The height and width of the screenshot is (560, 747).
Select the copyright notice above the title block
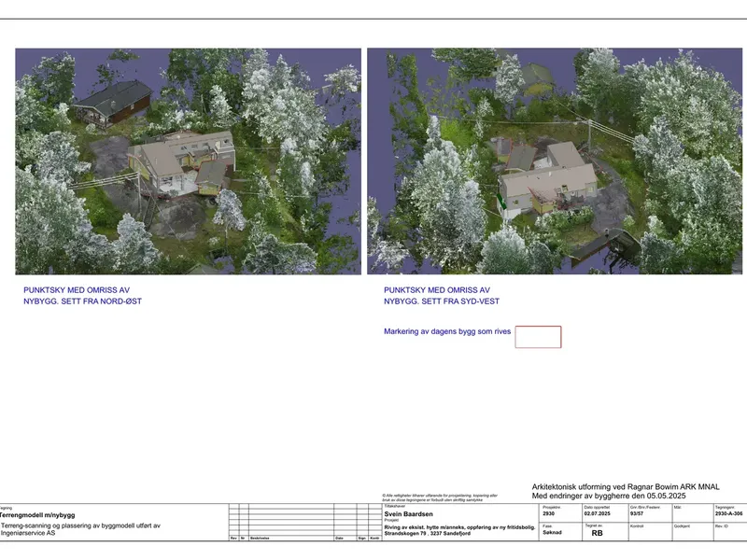point(440,497)
